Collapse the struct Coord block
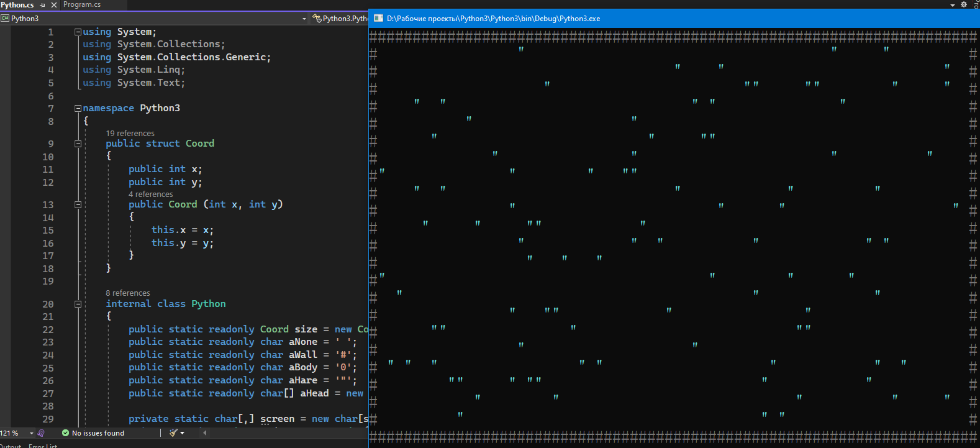The image size is (980, 448). pos(78,144)
